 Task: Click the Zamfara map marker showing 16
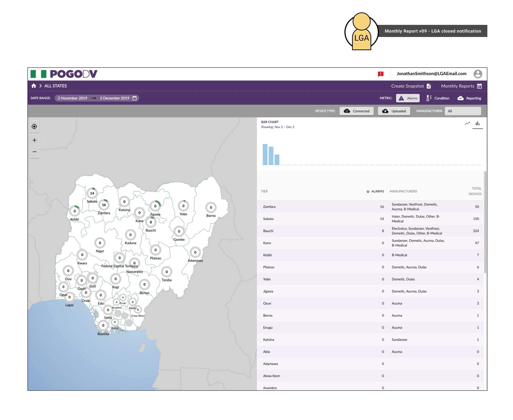click(x=104, y=205)
